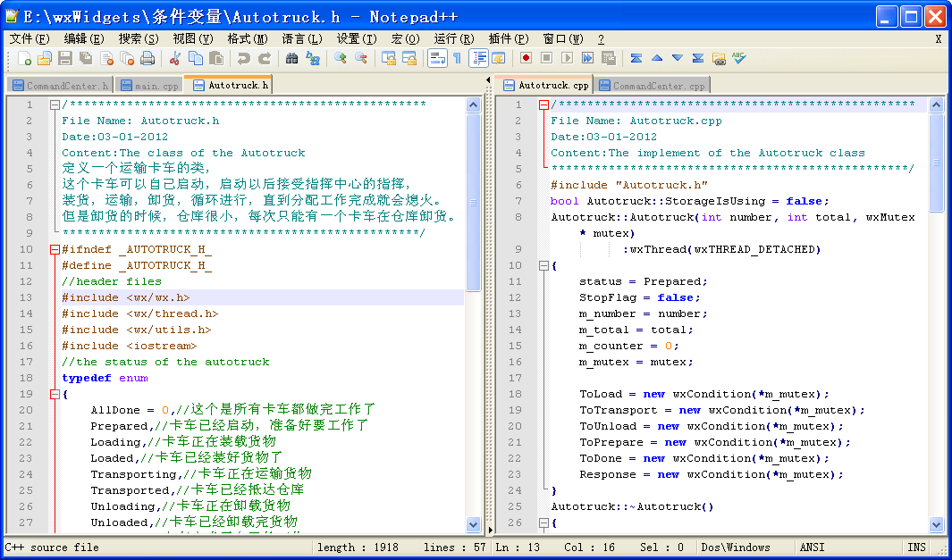Click the "StopFlag = false;" line in Autotruck.cpp
This screenshot has height=560, width=952.
(640, 298)
